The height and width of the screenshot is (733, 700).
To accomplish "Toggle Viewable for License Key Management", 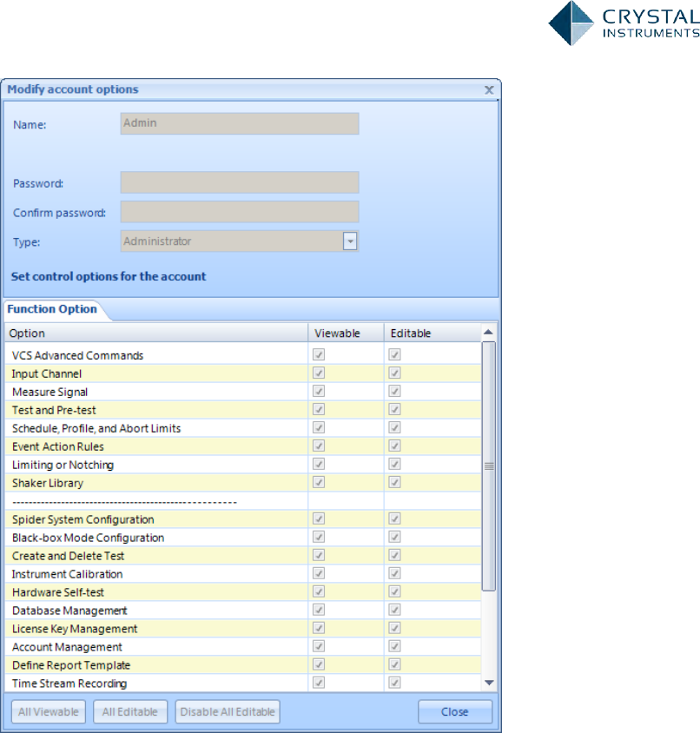I will pos(319,628).
